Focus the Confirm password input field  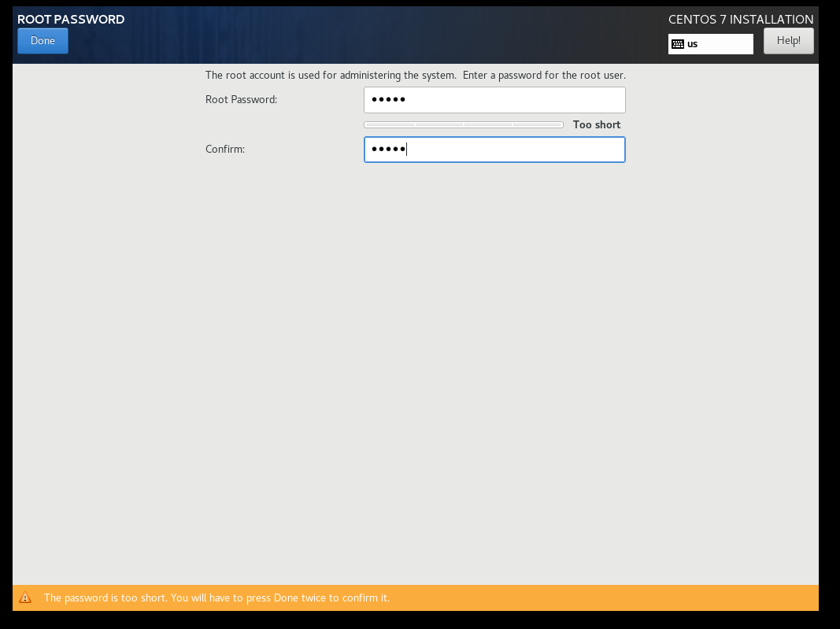(x=494, y=150)
